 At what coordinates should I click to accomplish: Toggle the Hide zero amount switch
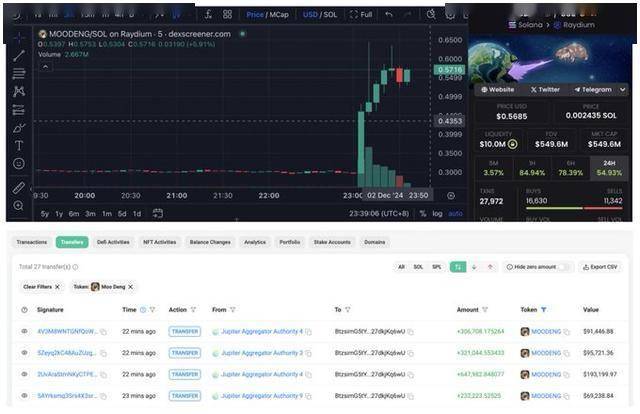pyautogui.click(x=564, y=267)
